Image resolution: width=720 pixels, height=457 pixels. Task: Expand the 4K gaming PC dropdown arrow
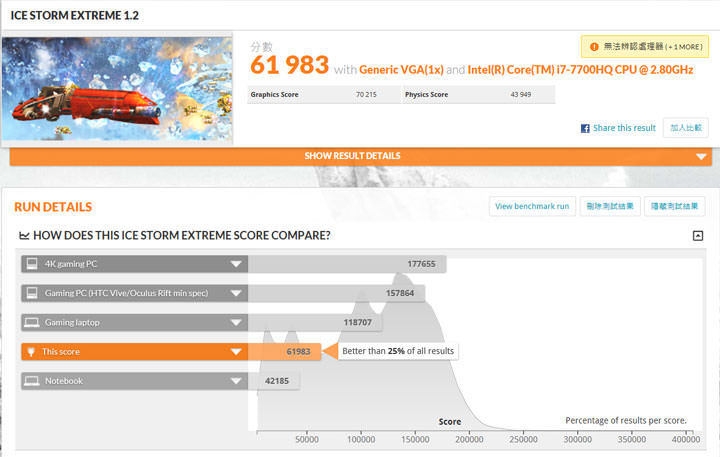coord(236,264)
